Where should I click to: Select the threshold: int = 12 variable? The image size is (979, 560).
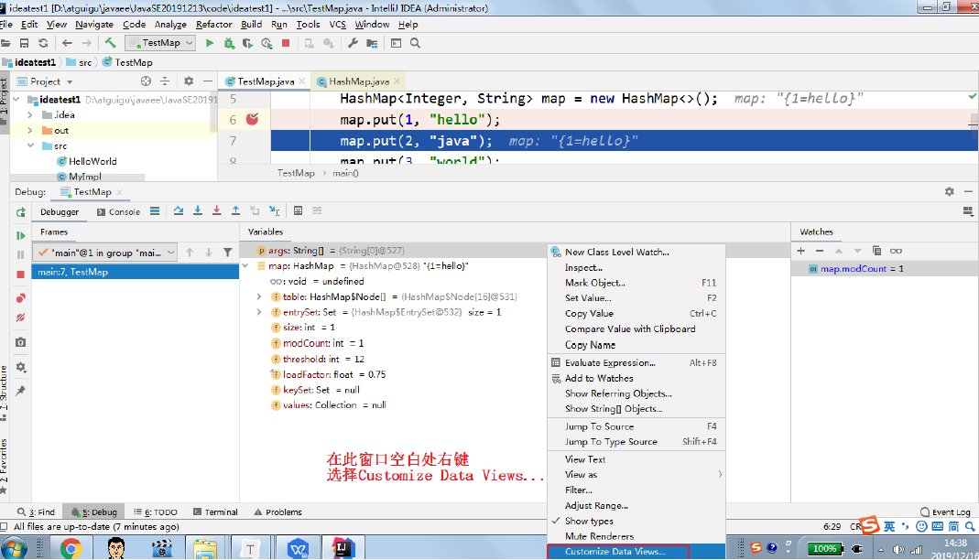point(318,360)
